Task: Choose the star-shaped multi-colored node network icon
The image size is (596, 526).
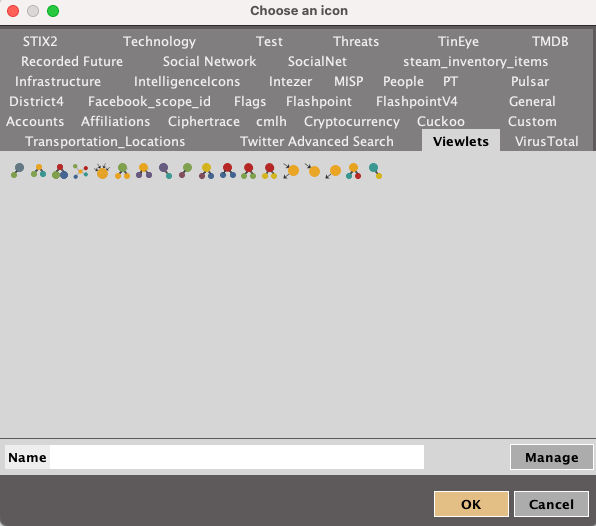Action: click(81, 171)
